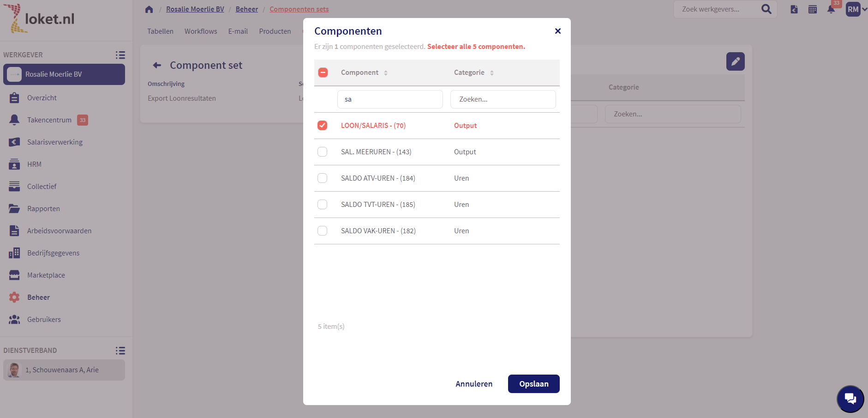The image size is (868, 418).
Task: Tick the SALDO VAK-UREN - (182) checkbox
Action: click(x=323, y=231)
